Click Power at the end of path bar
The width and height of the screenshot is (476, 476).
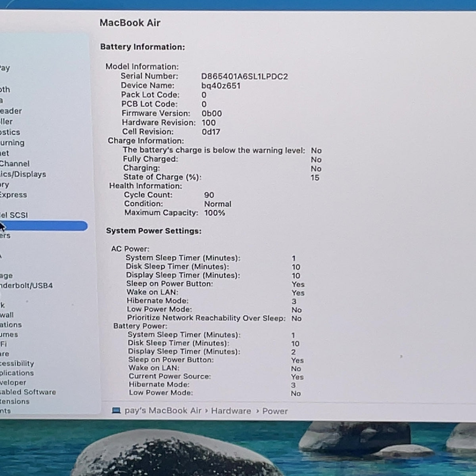[275, 411]
